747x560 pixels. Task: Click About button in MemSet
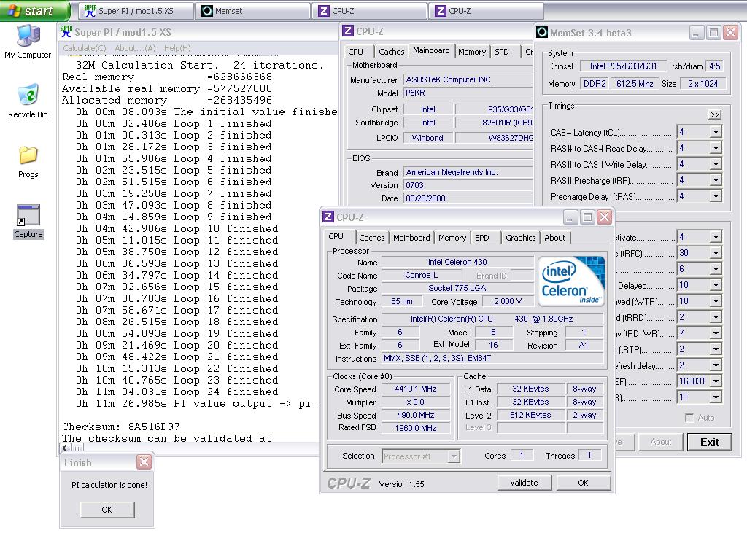(x=660, y=442)
